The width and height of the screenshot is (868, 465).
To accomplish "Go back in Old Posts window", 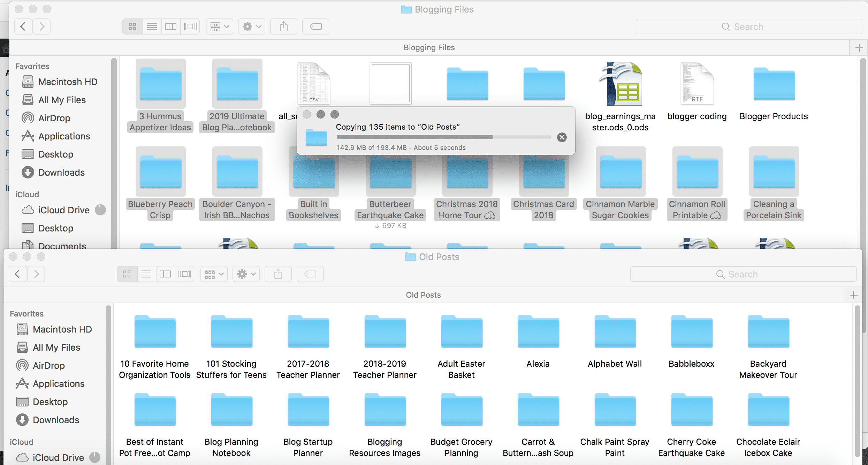I will click(18, 274).
